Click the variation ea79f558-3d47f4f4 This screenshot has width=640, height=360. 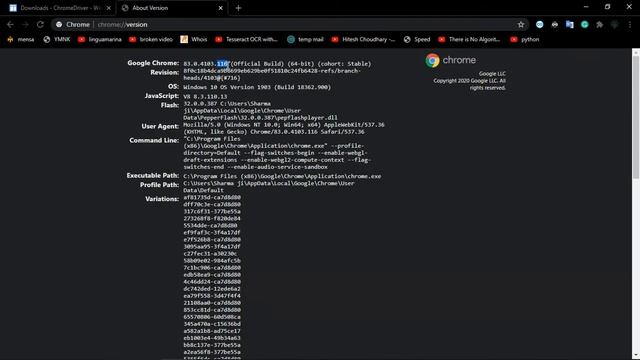[x=212, y=296]
